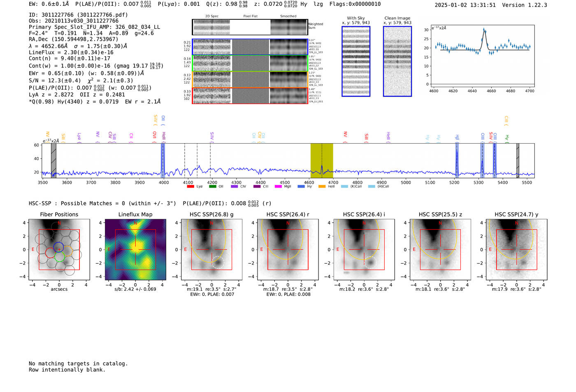The width and height of the screenshot is (576, 392).
Task: Click the Flags:0x00000010 header text
Action: [355, 4]
